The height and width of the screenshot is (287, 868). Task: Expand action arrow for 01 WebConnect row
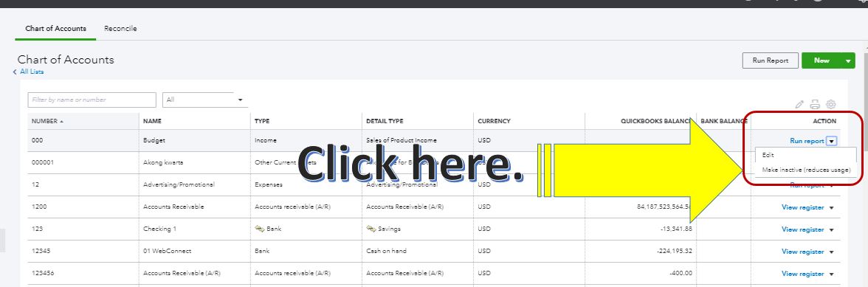(831, 252)
